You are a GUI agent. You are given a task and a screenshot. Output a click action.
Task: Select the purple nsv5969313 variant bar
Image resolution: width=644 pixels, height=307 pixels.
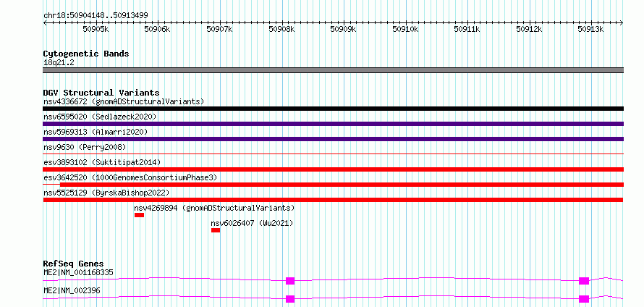click(334, 139)
